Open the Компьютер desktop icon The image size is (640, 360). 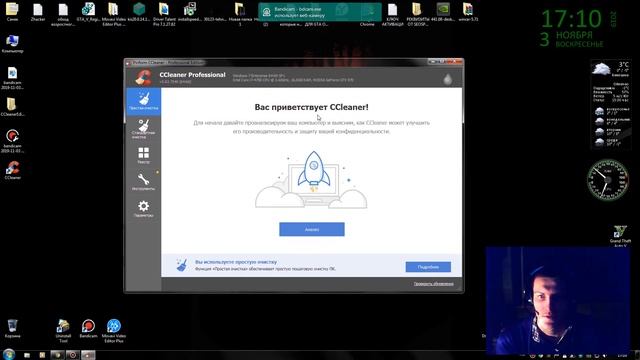point(12,44)
